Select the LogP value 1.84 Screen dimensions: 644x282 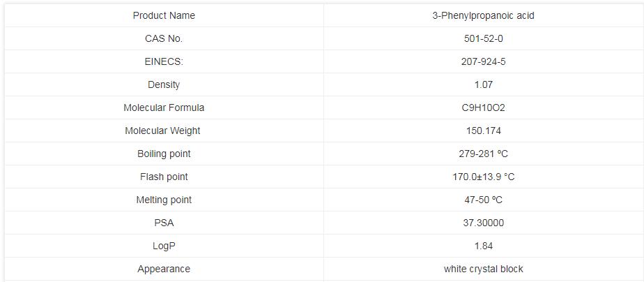coord(483,246)
